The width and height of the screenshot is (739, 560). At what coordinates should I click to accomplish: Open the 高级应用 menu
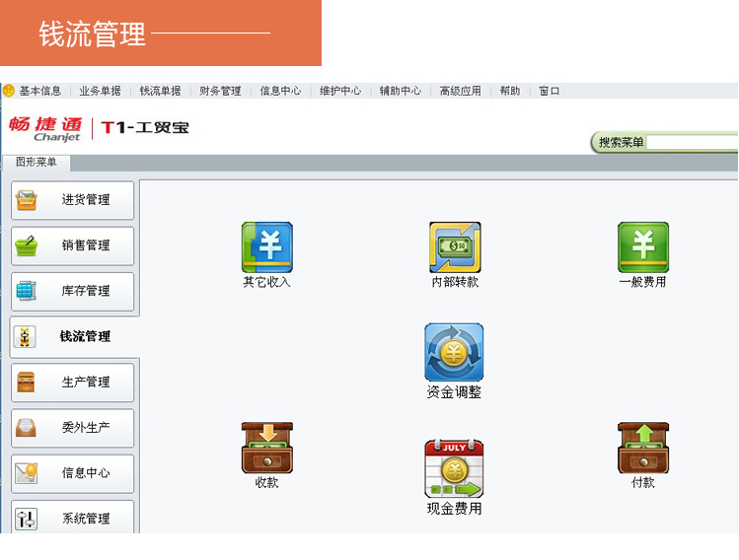461,91
